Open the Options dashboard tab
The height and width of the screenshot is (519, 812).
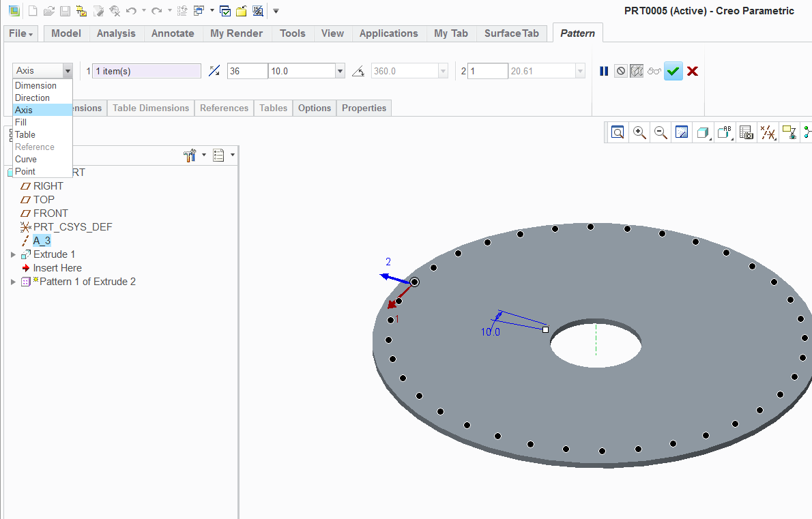pos(315,108)
